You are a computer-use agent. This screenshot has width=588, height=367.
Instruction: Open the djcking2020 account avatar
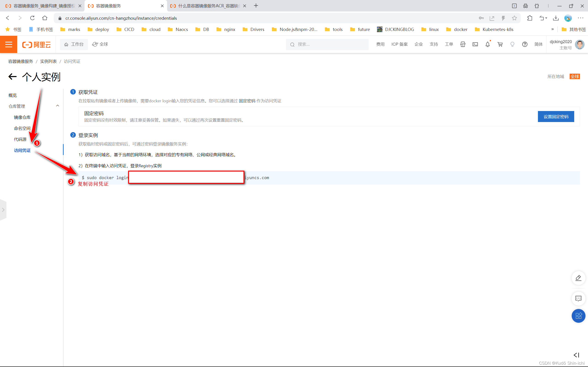click(580, 44)
